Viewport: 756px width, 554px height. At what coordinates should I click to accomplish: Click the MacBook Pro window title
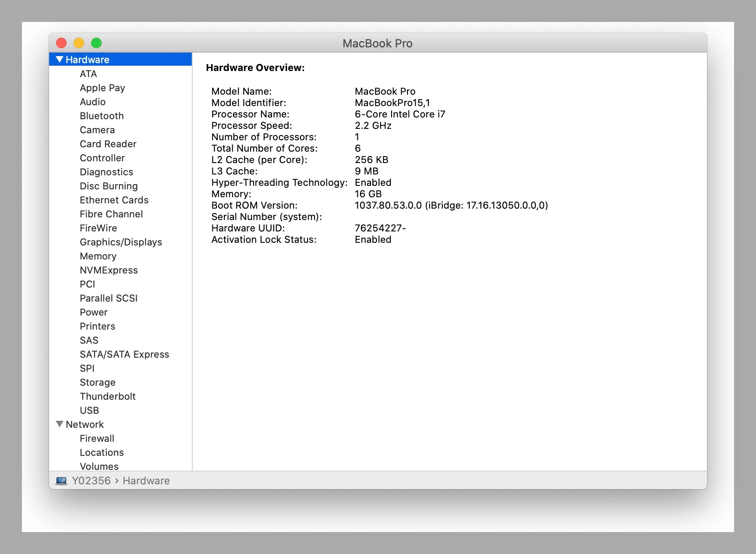(x=378, y=43)
